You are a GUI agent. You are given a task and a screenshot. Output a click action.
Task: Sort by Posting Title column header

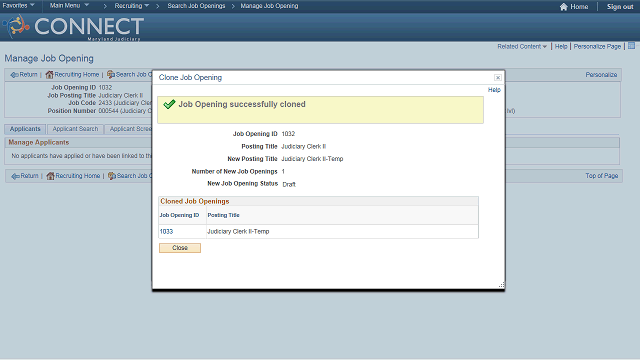click(x=223, y=215)
